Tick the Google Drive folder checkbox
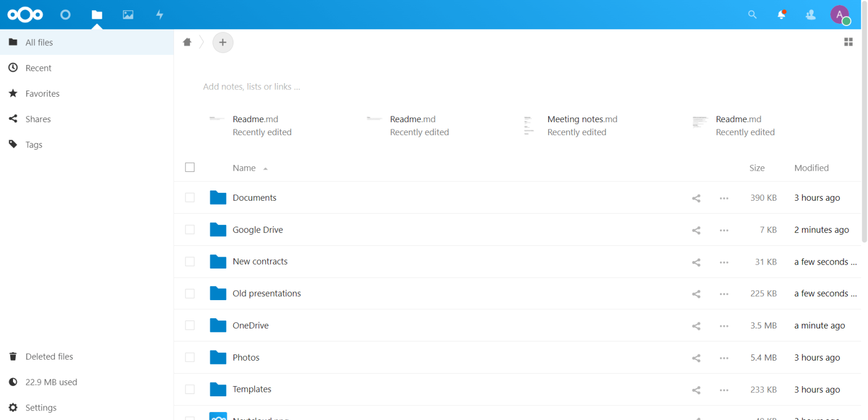Screen dimensions: 868x420 coord(190,230)
